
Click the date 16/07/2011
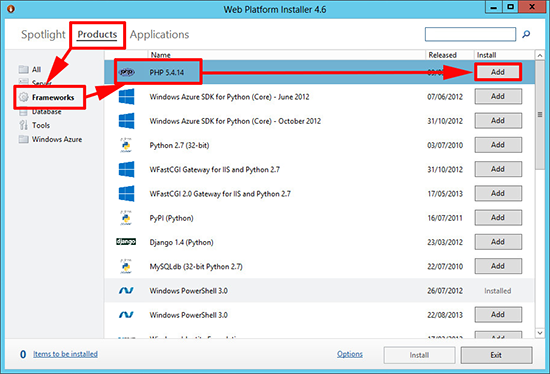pos(445,218)
